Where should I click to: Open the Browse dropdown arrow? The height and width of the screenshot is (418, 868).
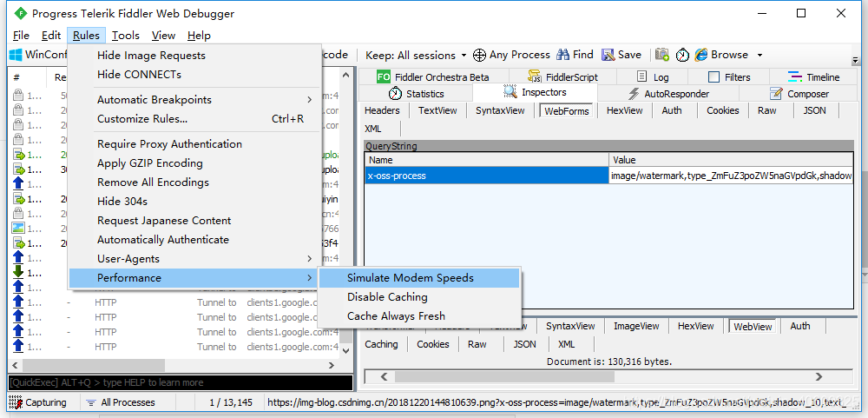tap(759, 55)
